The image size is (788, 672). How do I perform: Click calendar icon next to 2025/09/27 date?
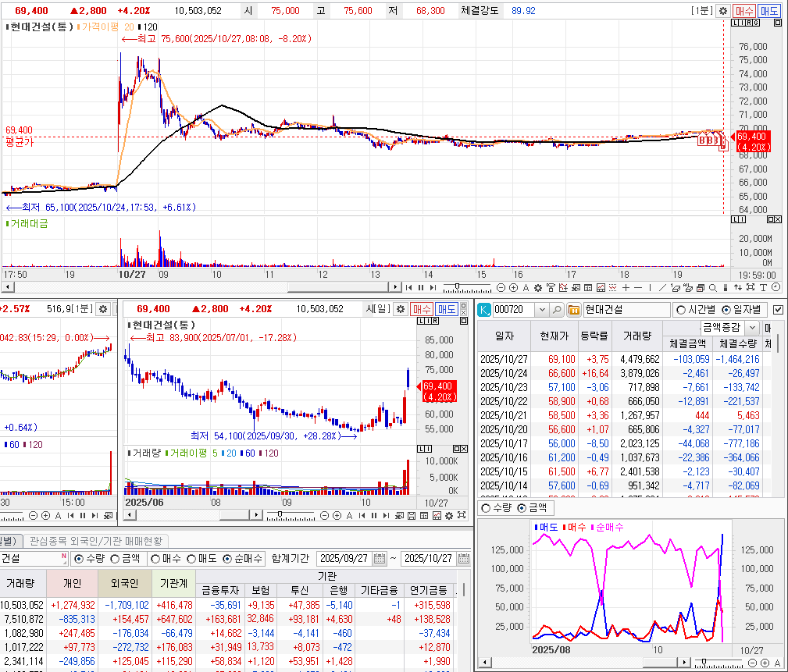pyautogui.click(x=380, y=559)
